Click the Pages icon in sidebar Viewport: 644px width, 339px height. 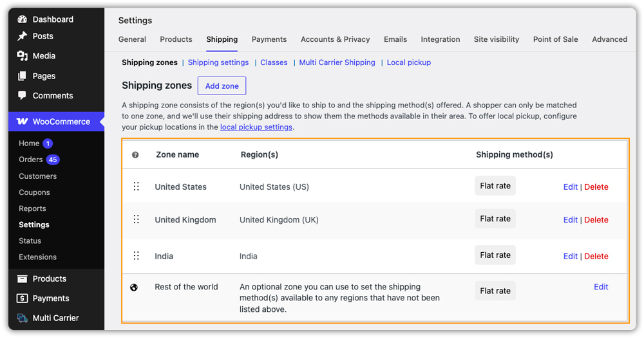tap(22, 76)
